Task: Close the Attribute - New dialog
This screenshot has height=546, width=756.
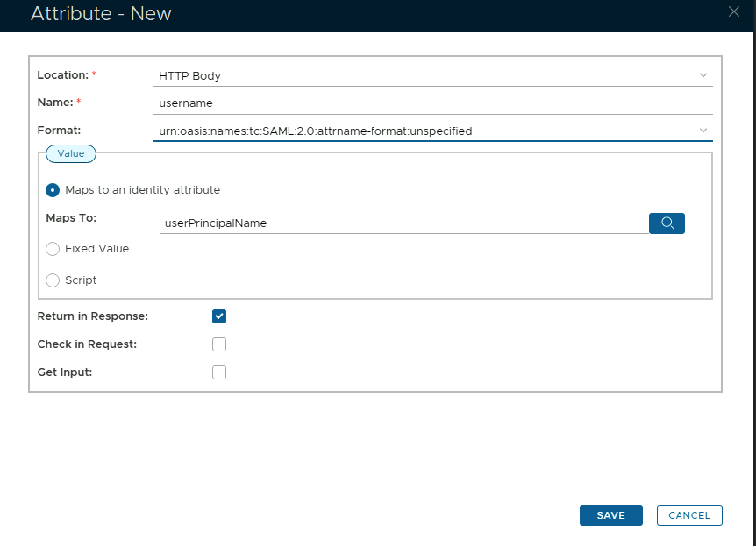Action: tap(734, 11)
